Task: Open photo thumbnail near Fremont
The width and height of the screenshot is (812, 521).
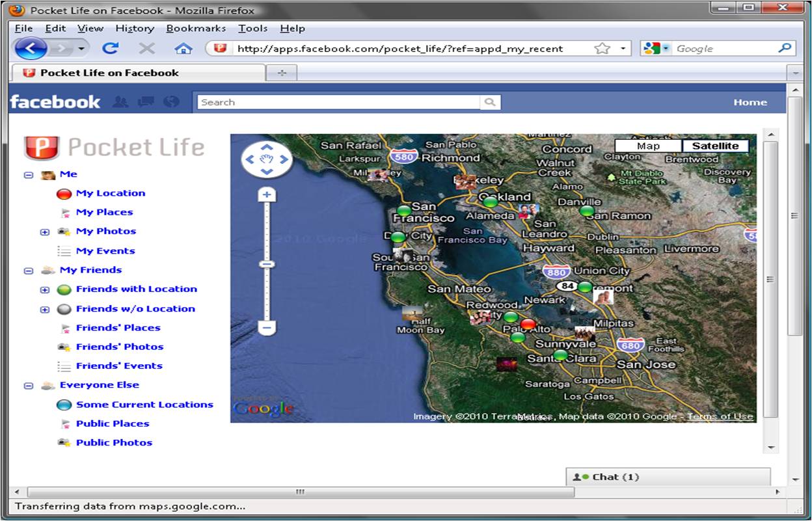Action: [603, 297]
